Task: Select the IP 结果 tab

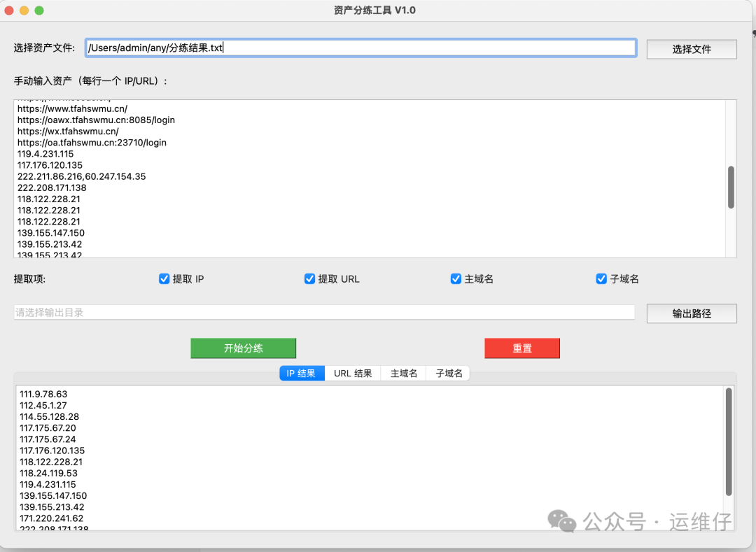Action: (x=302, y=374)
